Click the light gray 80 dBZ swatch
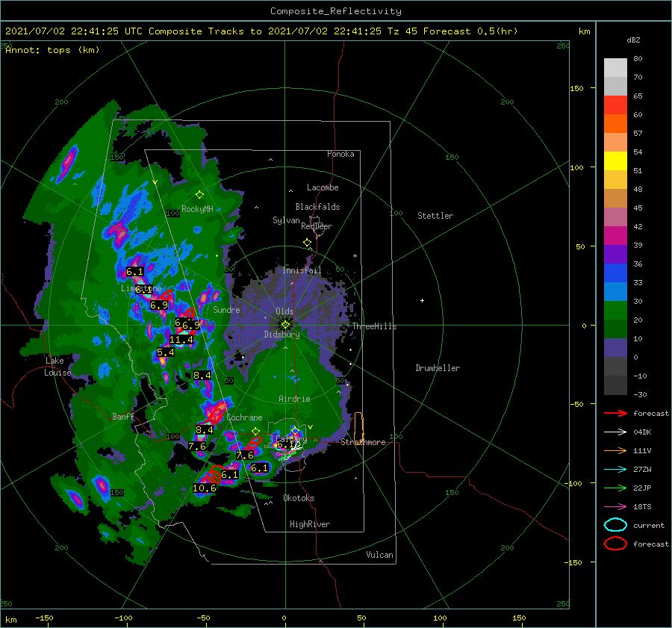 [615, 67]
